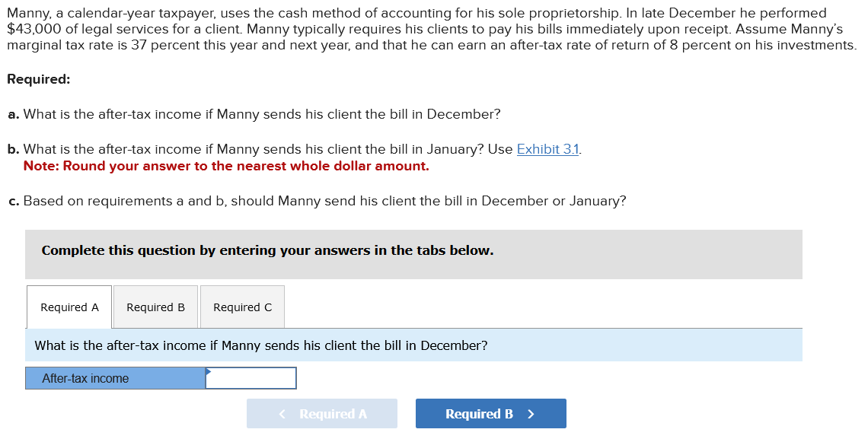868x442 pixels.
Task: Select the Required A tab
Action: (69, 307)
